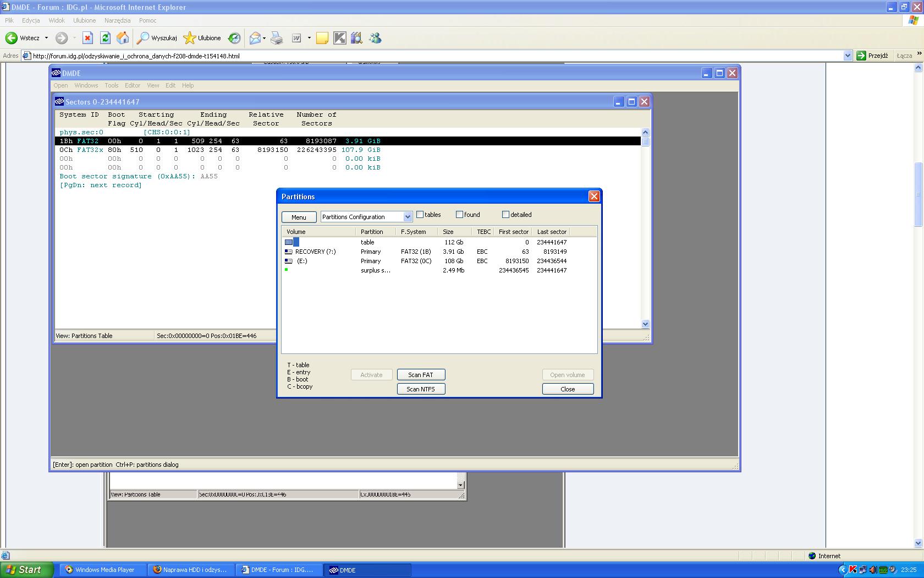The width and height of the screenshot is (924, 578).
Task: Expand the address bar dropdown list
Action: pos(848,56)
